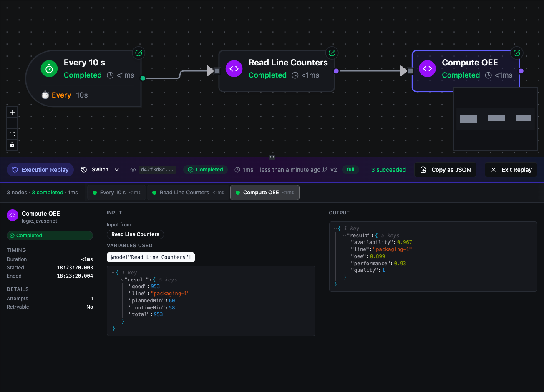Collapse the "result" key in the Output JSON
This screenshot has height=392, width=544.
344,236
